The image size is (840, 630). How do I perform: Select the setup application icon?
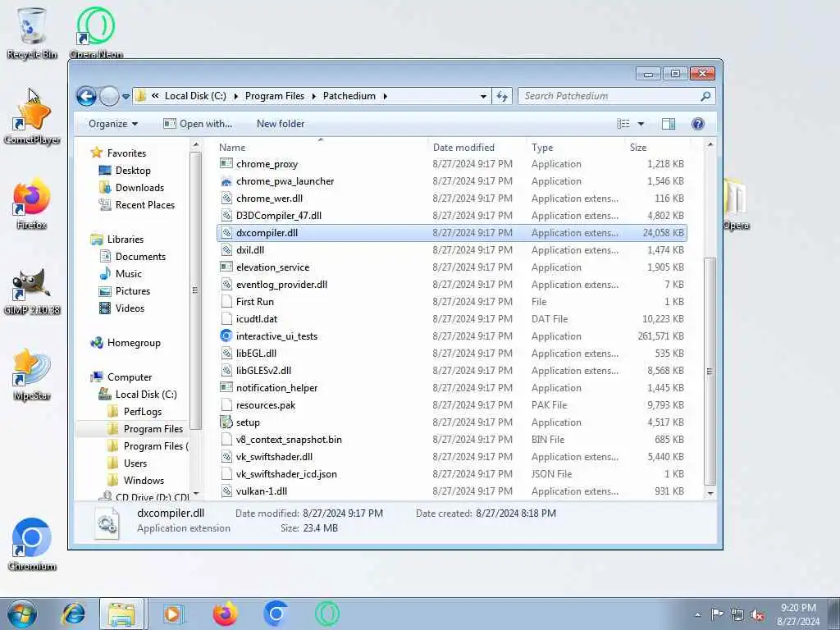226,422
